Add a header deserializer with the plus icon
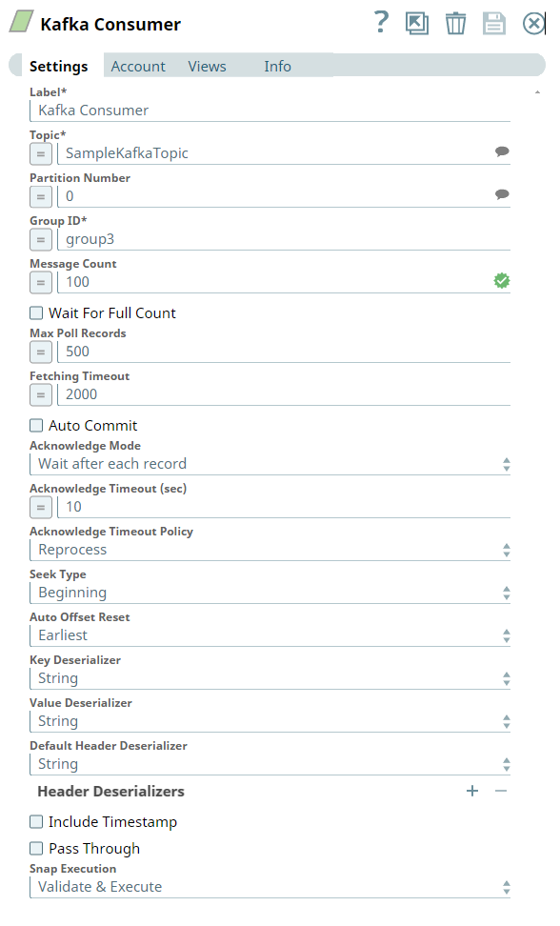This screenshot has width=560, height=926. 471,790
